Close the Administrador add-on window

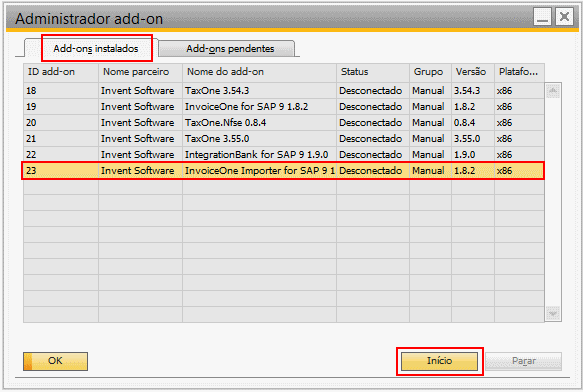click(564, 17)
